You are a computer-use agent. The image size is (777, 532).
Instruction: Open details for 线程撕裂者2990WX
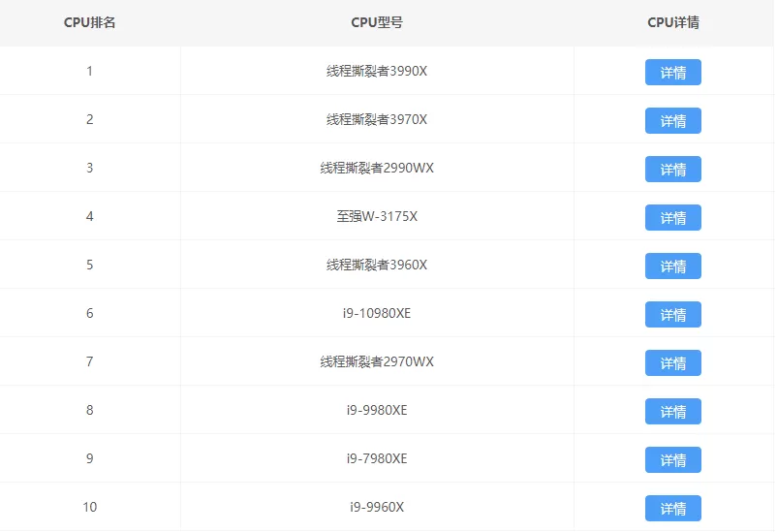[672, 169]
